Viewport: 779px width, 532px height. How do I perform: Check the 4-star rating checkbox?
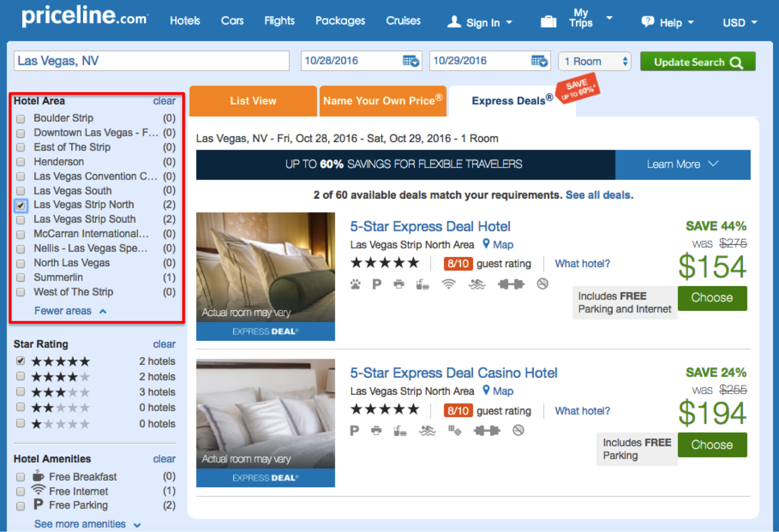[21, 376]
